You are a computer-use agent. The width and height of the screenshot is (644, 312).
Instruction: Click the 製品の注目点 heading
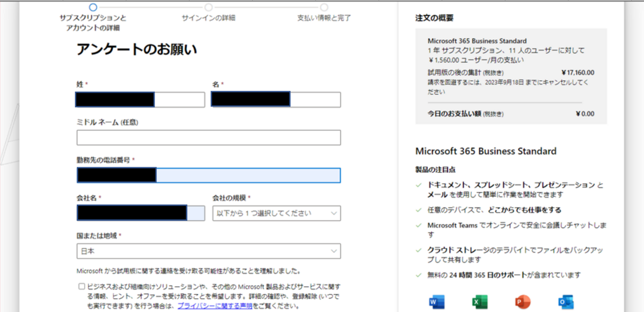[x=435, y=169]
